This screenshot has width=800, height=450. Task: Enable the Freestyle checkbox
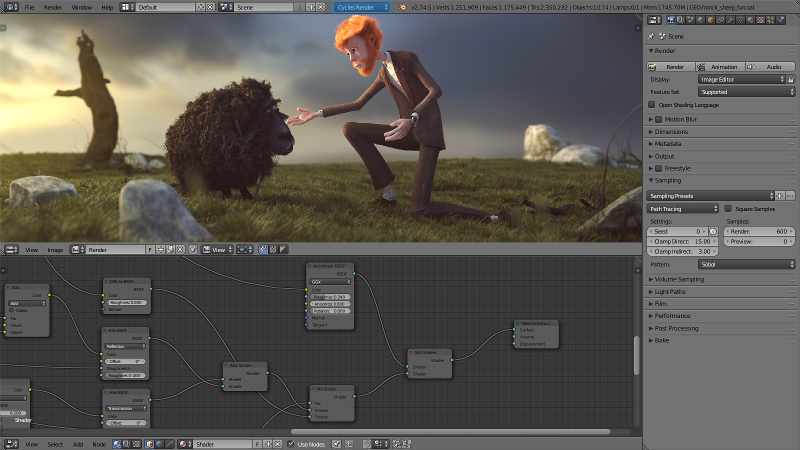pyautogui.click(x=659, y=168)
